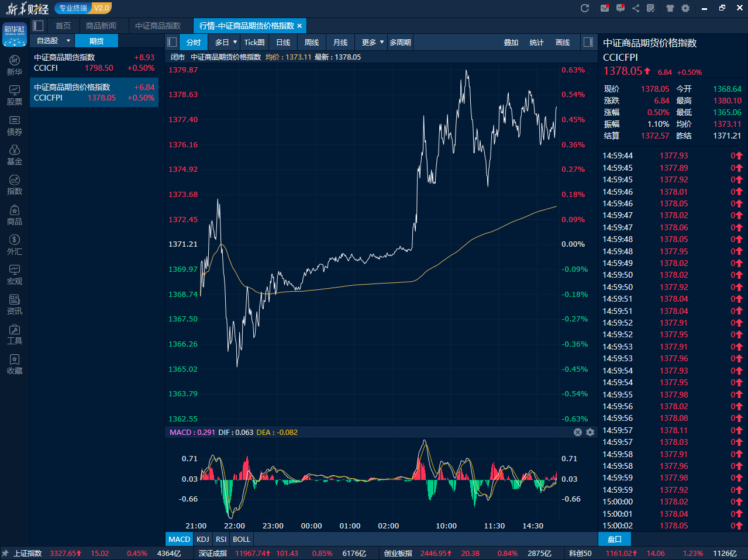Switch to the 商品新闻 tab
748x560 pixels.
(101, 26)
